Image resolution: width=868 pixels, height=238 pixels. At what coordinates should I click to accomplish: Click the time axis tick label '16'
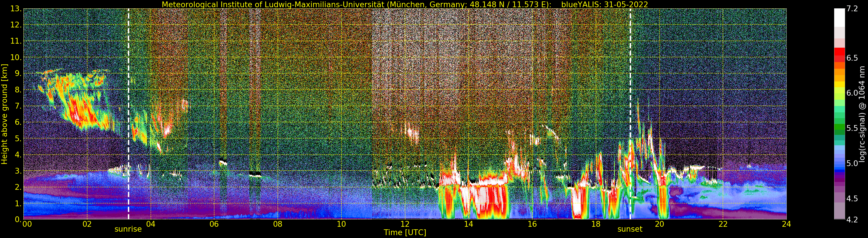click(532, 224)
